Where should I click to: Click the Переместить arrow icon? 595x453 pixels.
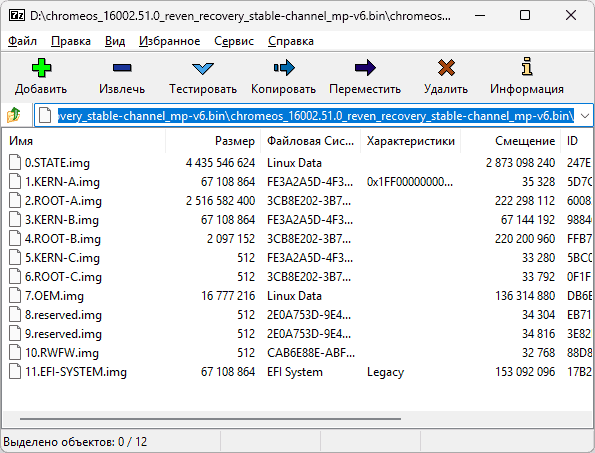365,68
